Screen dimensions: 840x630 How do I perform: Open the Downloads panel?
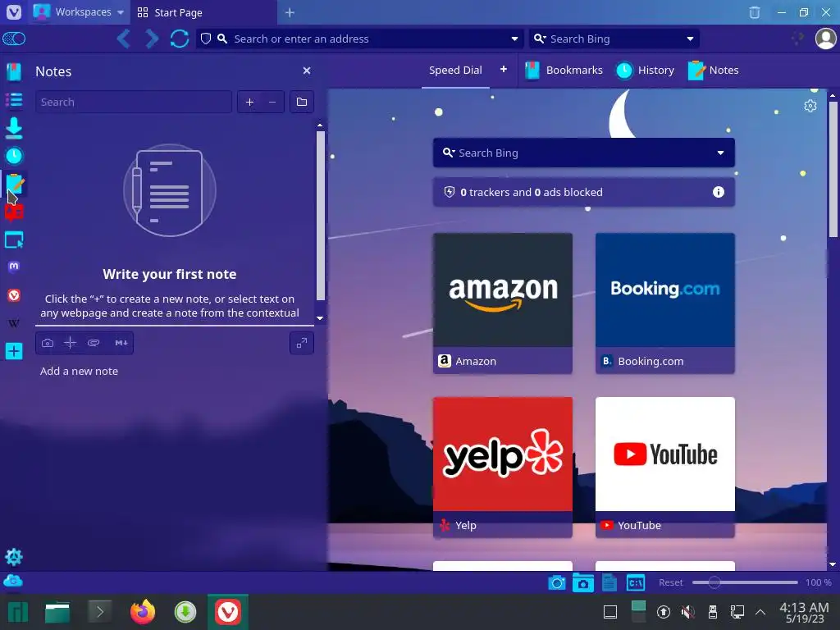pyautogui.click(x=14, y=128)
